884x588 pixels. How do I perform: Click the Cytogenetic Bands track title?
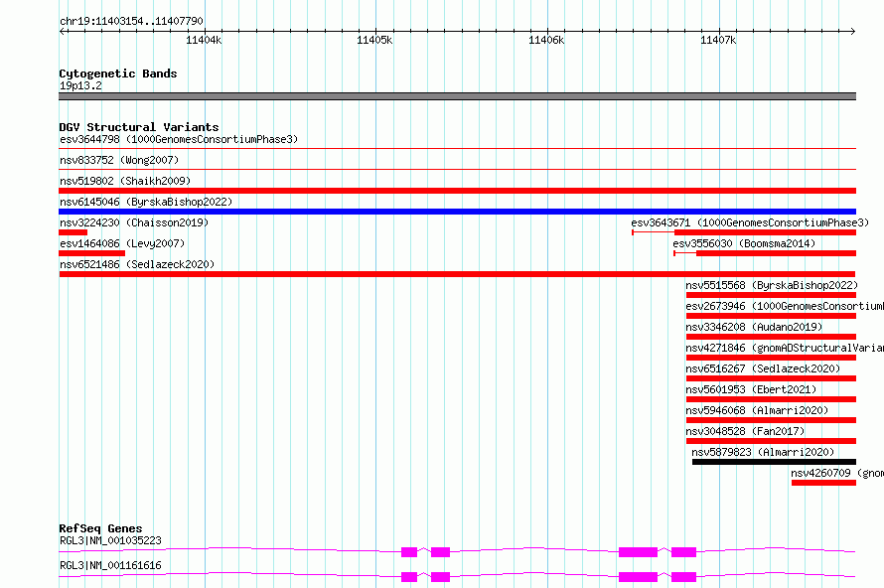(118, 73)
